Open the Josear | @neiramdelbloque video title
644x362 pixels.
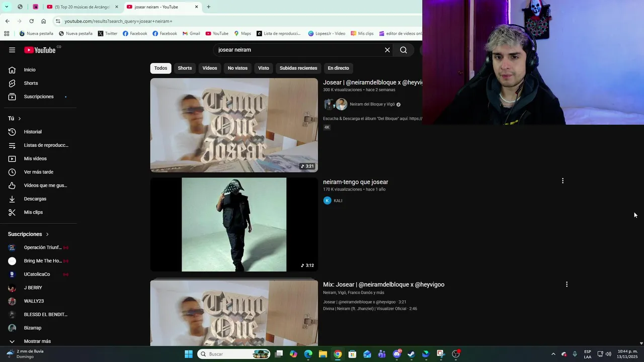coord(372,82)
